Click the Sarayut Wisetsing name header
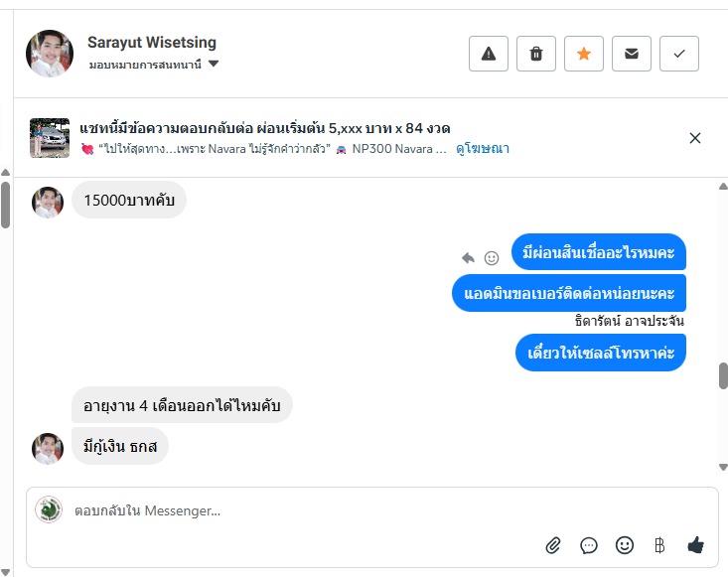Screen dimensions: 728x577 pyautogui.click(x=152, y=43)
